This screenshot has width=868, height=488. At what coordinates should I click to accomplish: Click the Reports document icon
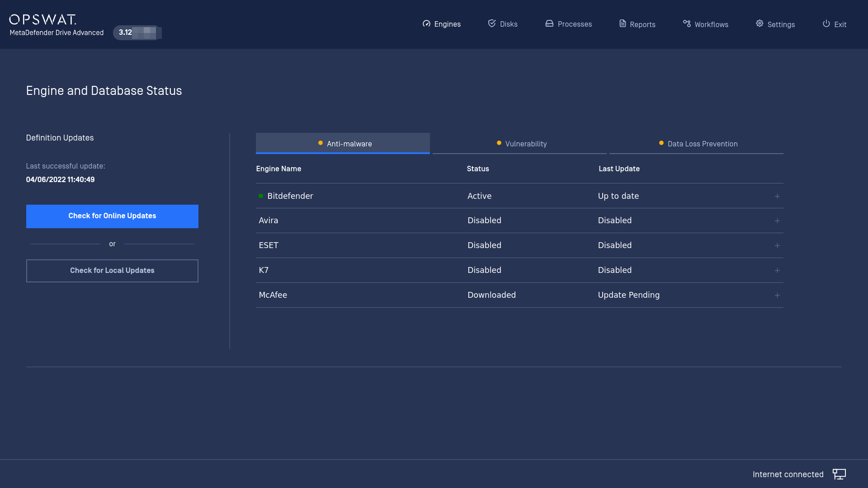[x=623, y=23]
